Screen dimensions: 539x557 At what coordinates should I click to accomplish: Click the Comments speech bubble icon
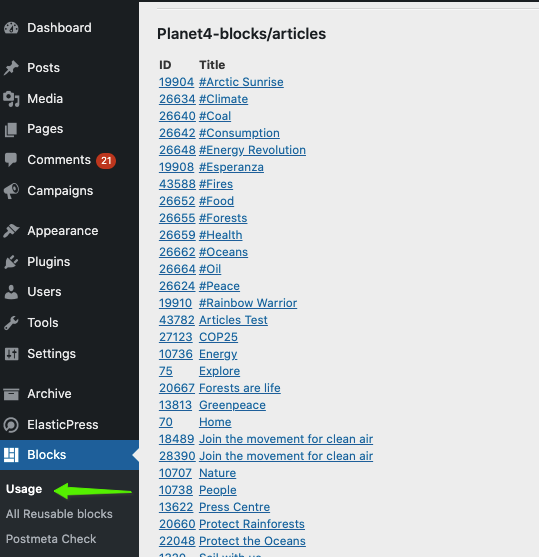11,160
